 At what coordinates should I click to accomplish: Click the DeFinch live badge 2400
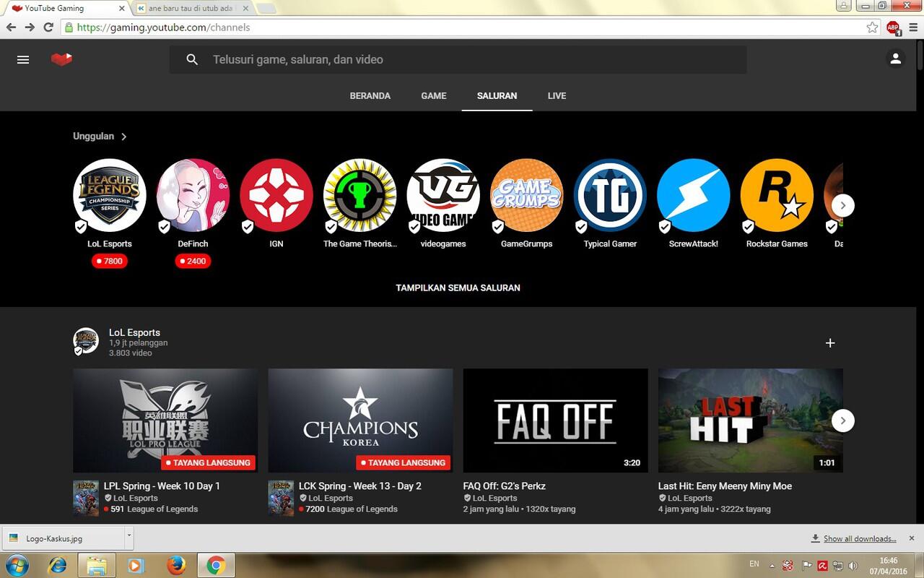click(193, 261)
